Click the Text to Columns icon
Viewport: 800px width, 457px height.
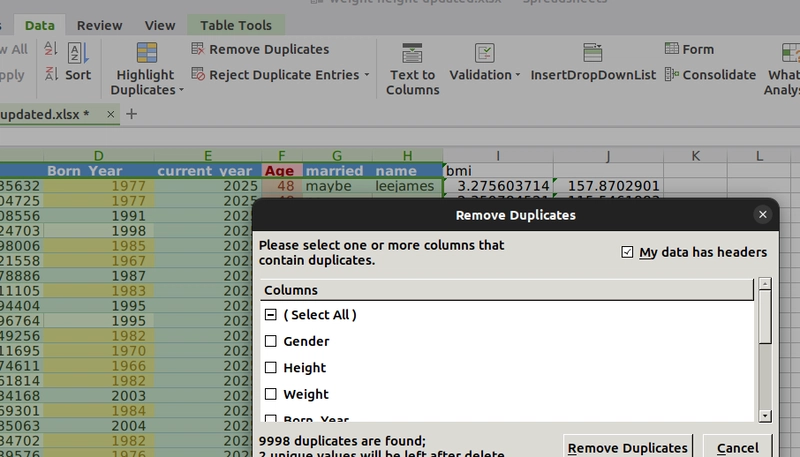[412, 53]
